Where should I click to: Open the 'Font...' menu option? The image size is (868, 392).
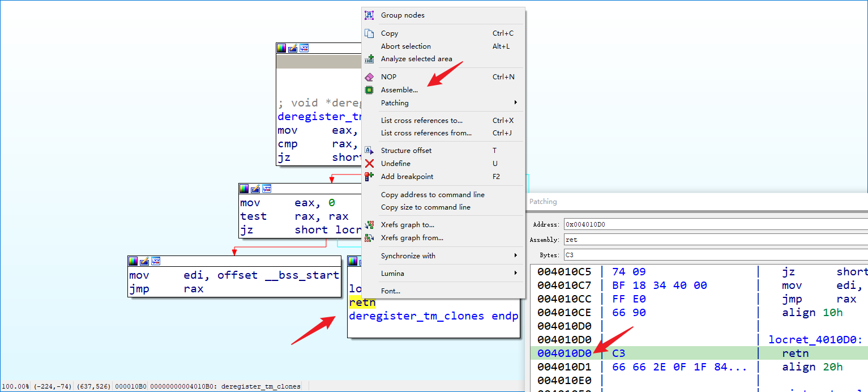tap(390, 291)
